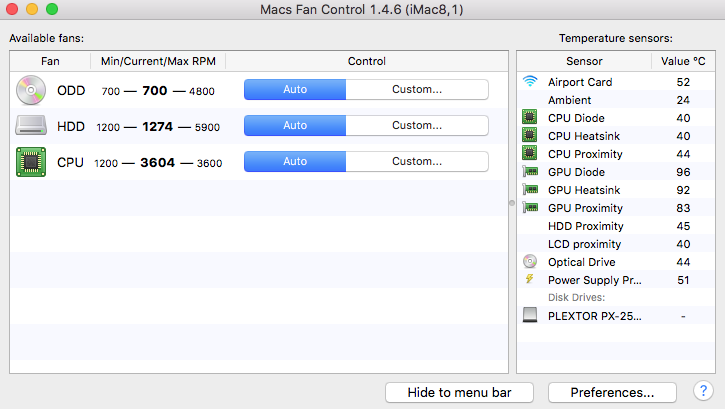The image size is (725, 409).
Task: Click the HDD fan drive icon
Action: click(31, 125)
